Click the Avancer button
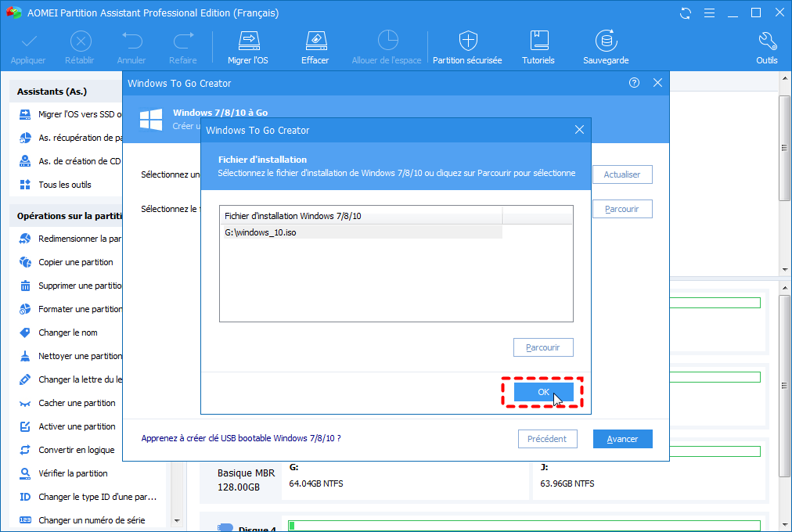 [623, 439]
